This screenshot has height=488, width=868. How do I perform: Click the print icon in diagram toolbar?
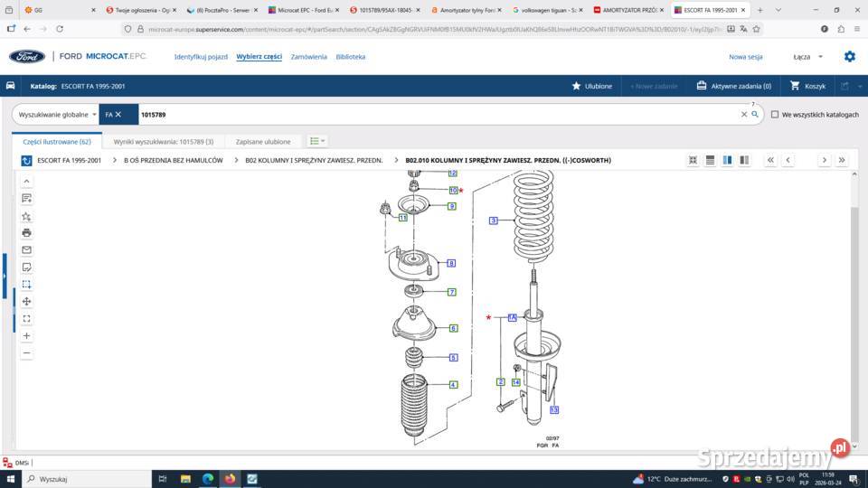26,233
